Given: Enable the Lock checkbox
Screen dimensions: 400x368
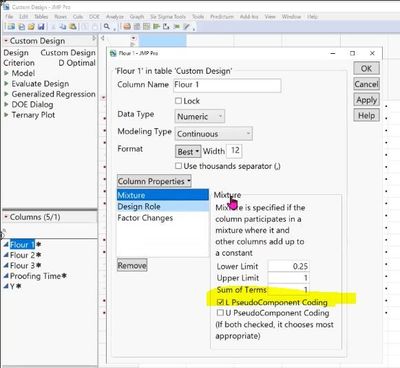Looking at the screenshot, I should [178, 101].
